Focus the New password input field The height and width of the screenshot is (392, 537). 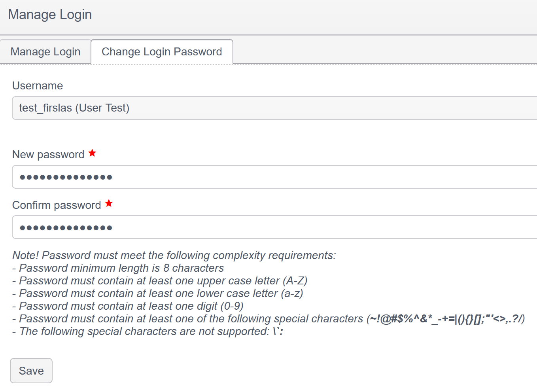274,177
